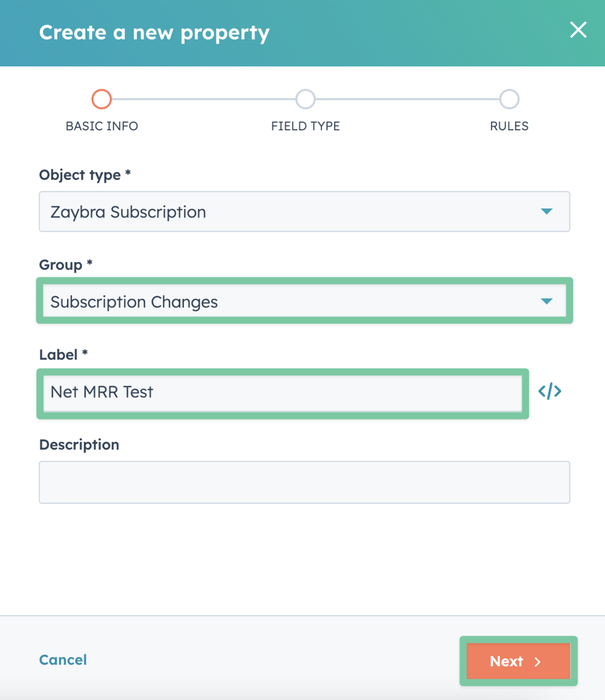The image size is (605, 700).
Task: Click the empty Description text area
Action: click(x=304, y=481)
